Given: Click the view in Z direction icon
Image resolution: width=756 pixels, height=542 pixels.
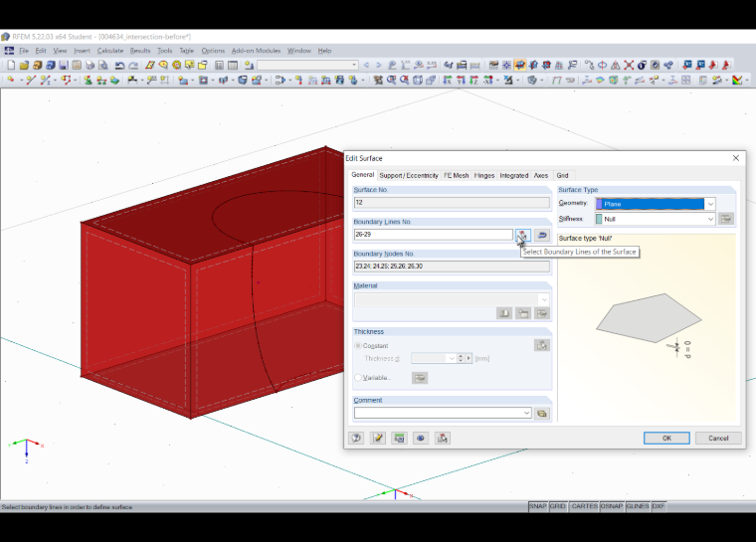Looking at the screenshot, I should tap(473, 80).
